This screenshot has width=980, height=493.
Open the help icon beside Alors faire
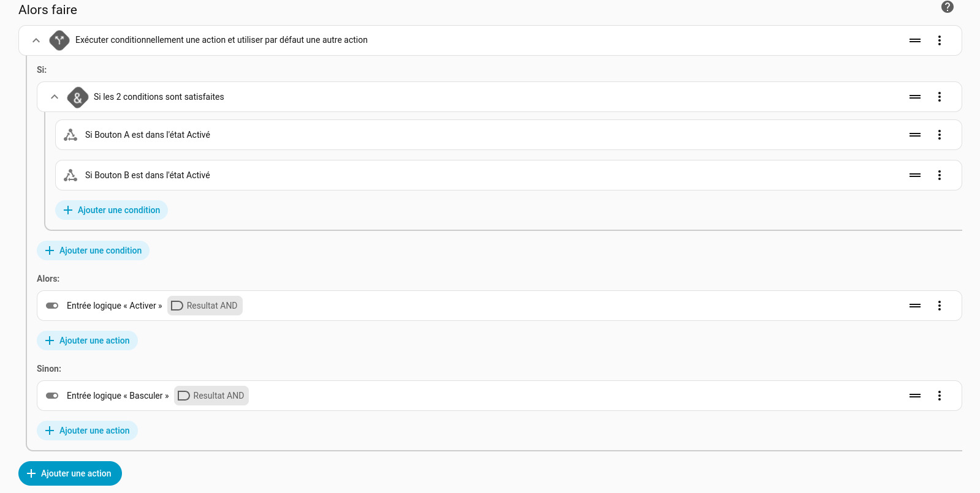pos(947,7)
